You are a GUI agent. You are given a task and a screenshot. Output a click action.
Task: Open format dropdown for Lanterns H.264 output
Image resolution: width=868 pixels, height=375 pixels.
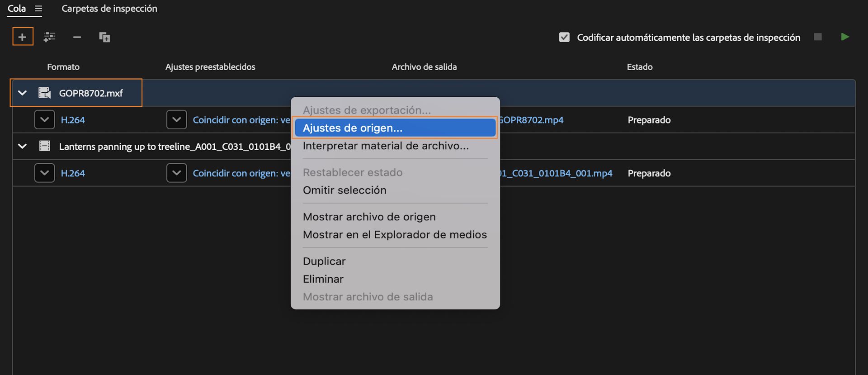[44, 173]
